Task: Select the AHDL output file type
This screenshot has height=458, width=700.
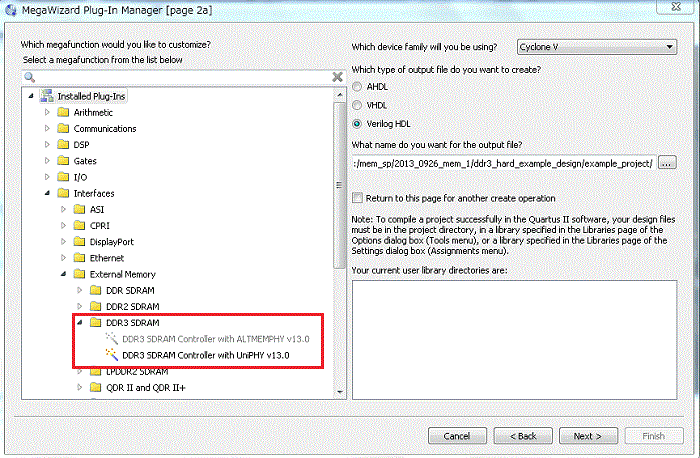Action: click(x=358, y=86)
